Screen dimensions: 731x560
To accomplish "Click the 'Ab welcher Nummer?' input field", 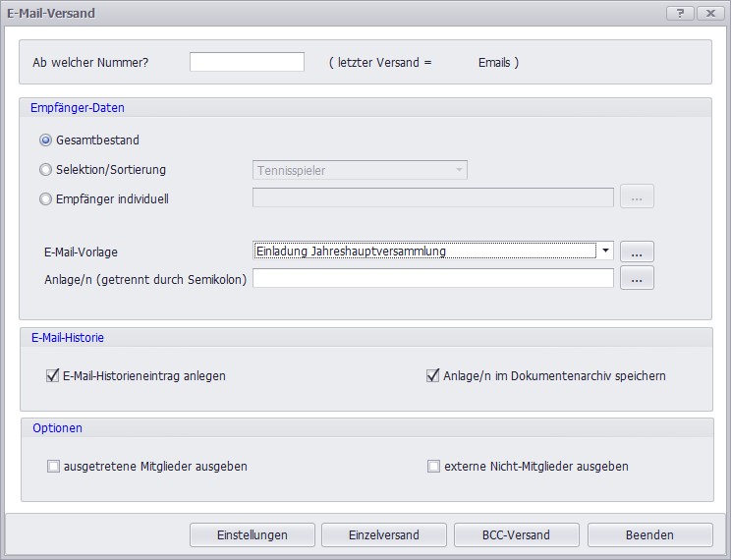I will tap(247, 62).
